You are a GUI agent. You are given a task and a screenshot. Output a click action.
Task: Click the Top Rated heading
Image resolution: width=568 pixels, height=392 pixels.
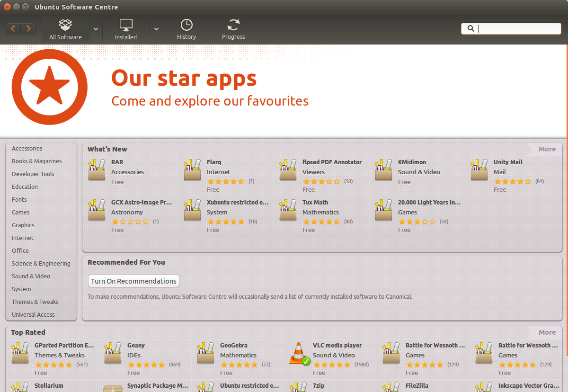point(28,332)
